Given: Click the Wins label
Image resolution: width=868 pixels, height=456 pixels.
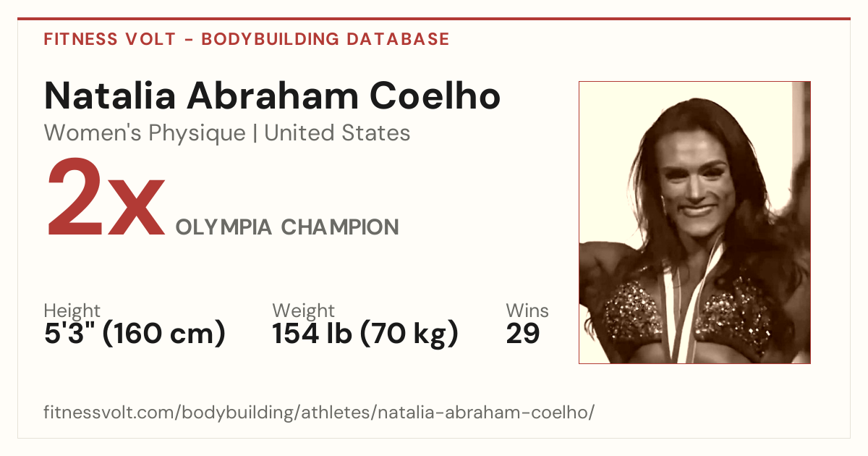Looking at the screenshot, I should pos(527,311).
